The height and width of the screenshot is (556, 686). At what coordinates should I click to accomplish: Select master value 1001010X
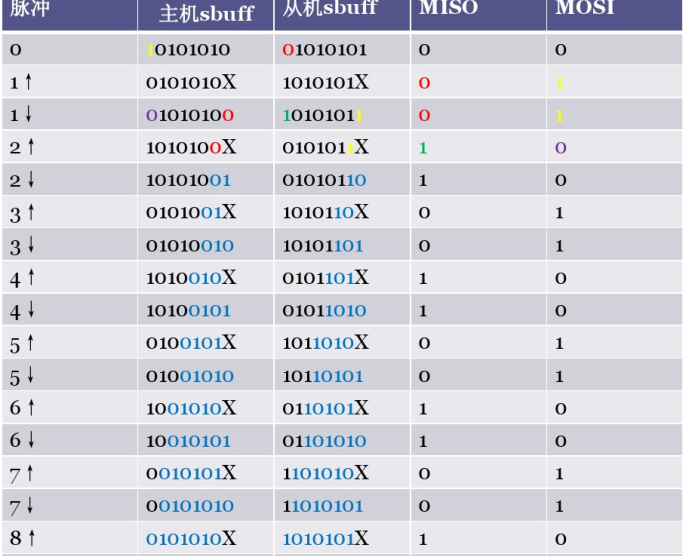191,408
